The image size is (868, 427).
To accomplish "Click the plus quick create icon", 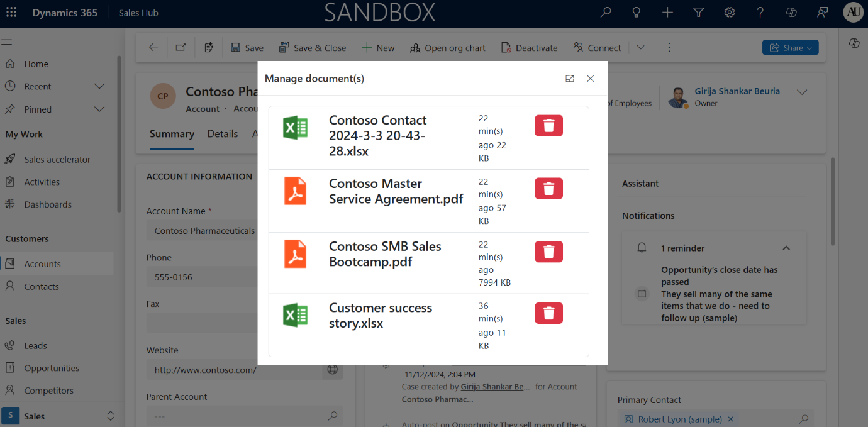I will pos(667,13).
